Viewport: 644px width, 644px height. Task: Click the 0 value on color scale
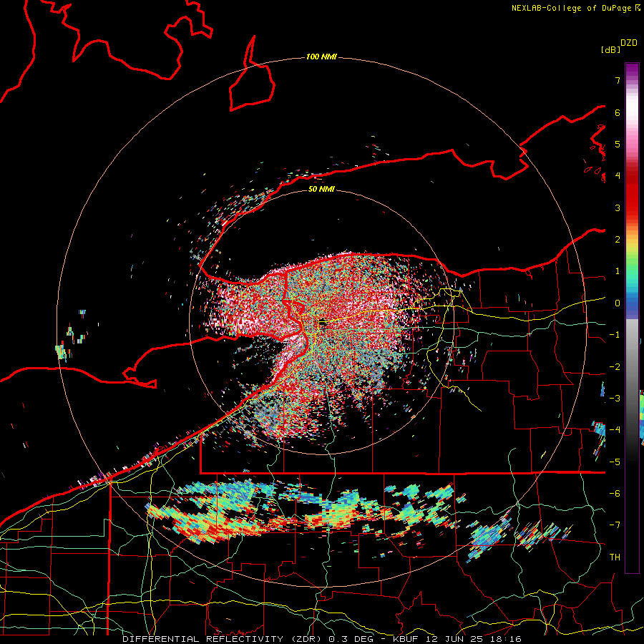pos(618,303)
